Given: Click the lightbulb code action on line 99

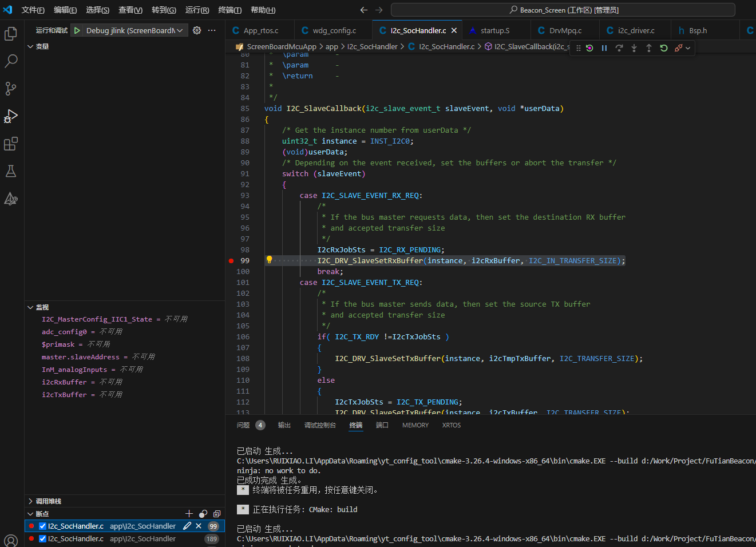Looking at the screenshot, I should pos(269,260).
